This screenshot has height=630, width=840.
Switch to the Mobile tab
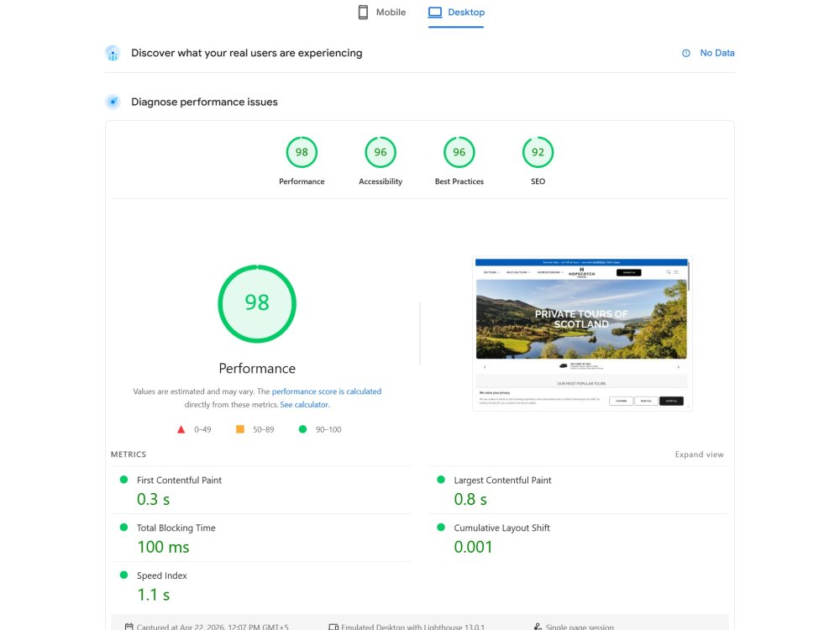382,13
